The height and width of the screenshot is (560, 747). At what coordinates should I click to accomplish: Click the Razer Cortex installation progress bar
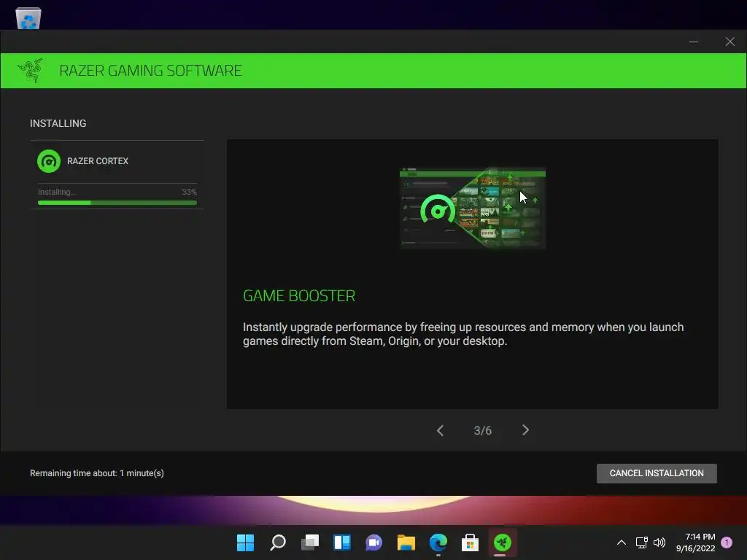117,203
